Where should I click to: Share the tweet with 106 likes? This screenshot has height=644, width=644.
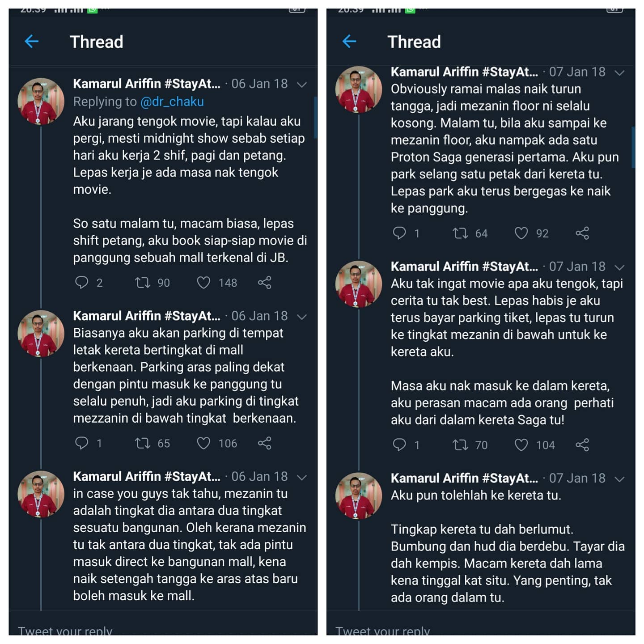(x=265, y=443)
